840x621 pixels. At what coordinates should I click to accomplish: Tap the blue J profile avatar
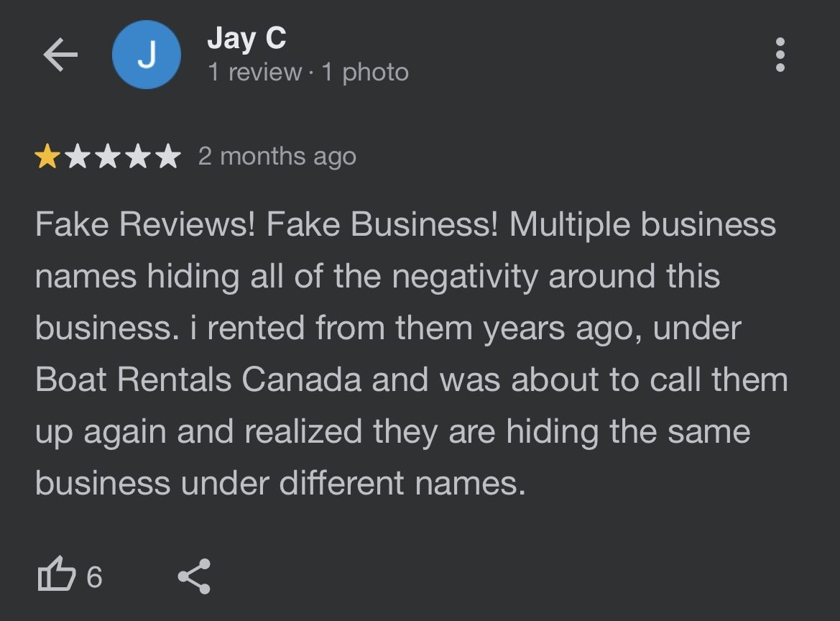point(147,55)
